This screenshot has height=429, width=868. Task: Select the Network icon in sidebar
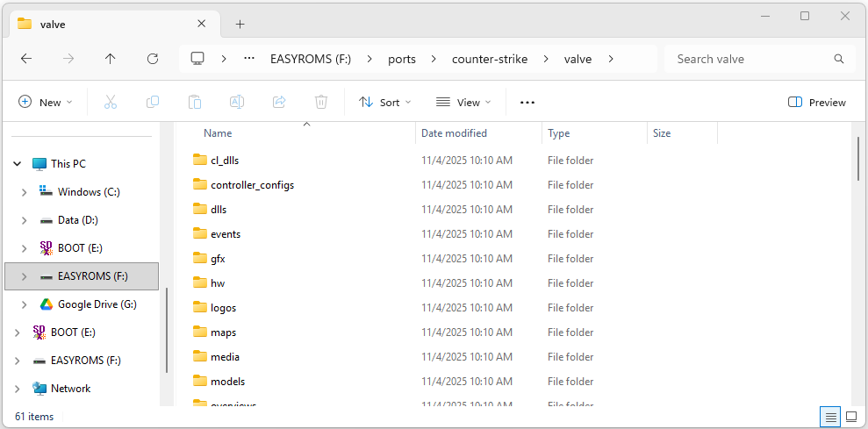(39, 388)
